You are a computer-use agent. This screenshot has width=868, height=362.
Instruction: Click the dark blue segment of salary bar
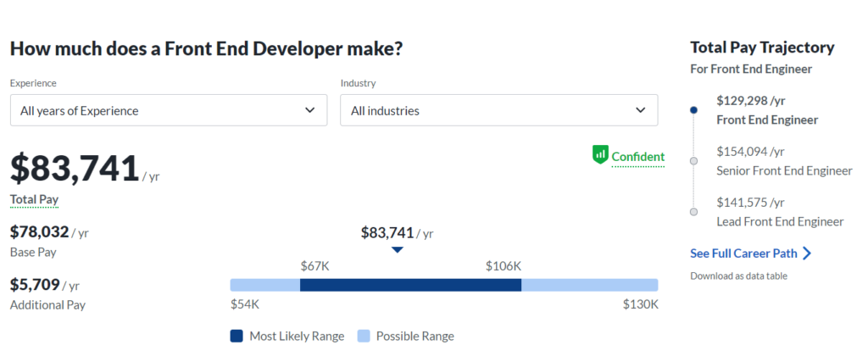[411, 285]
